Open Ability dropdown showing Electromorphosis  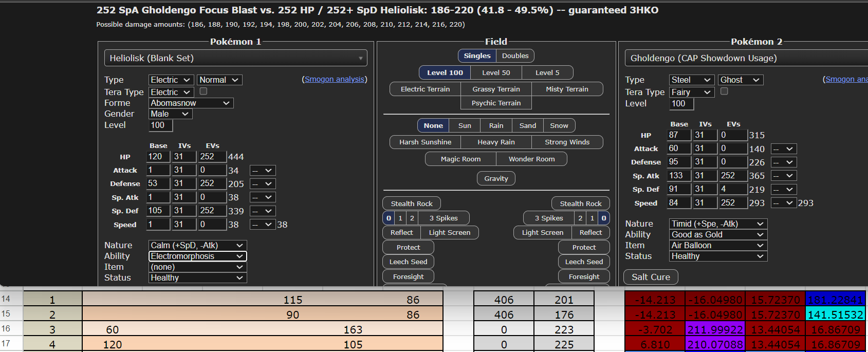tap(198, 256)
